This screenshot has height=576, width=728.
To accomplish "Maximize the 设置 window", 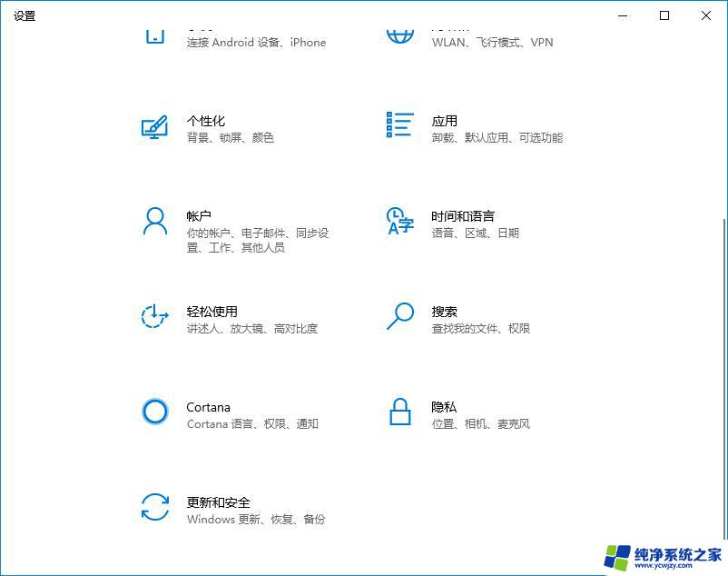I will pos(664,15).
